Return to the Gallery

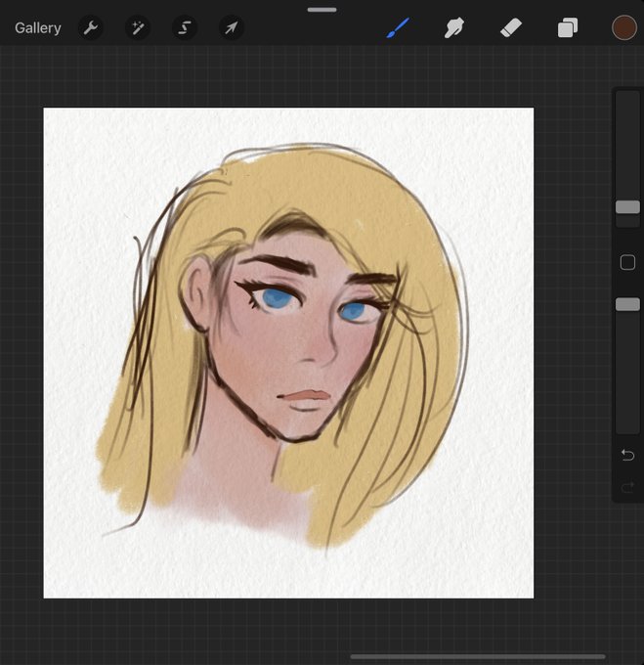(x=38, y=28)
